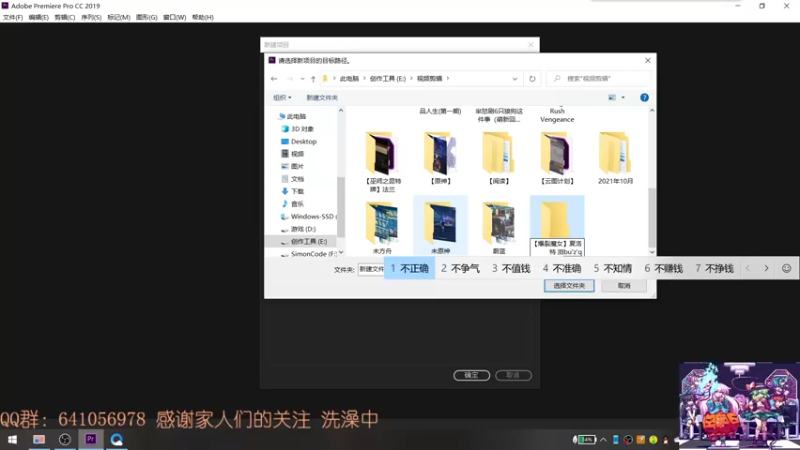Select 此电脑 in the address path
This screenshot has width=800, height=450.
[x=349, y=79]
